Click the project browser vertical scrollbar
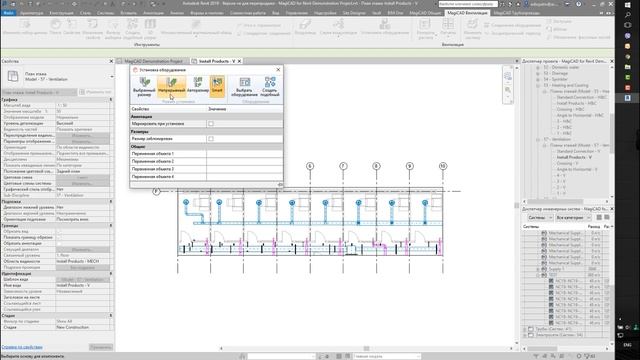 point(611,133)
